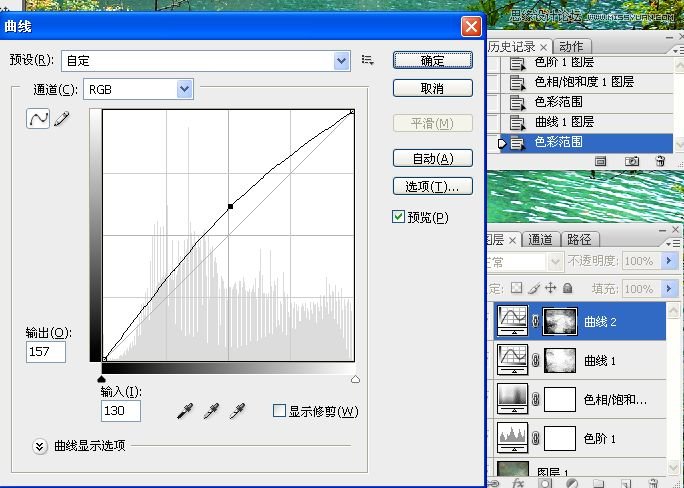684x488 pixels.
Task: Click white point input slider triangle
Action: (x=355, y=379)
